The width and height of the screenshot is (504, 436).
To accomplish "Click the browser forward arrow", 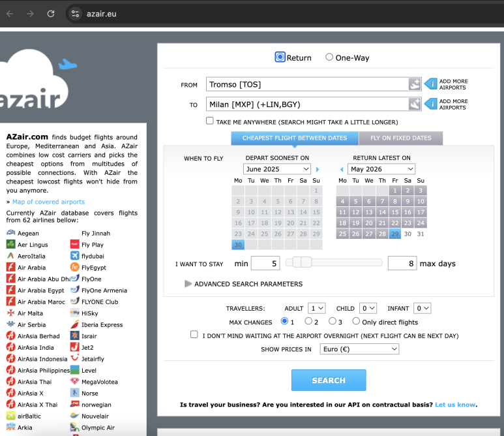I will (30, 14).
